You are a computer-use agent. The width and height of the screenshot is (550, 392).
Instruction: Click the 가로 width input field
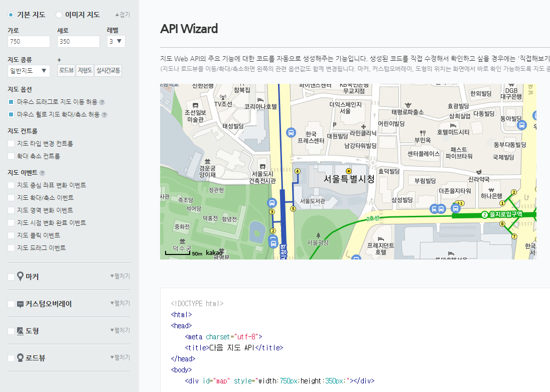[x=29, y=42]
